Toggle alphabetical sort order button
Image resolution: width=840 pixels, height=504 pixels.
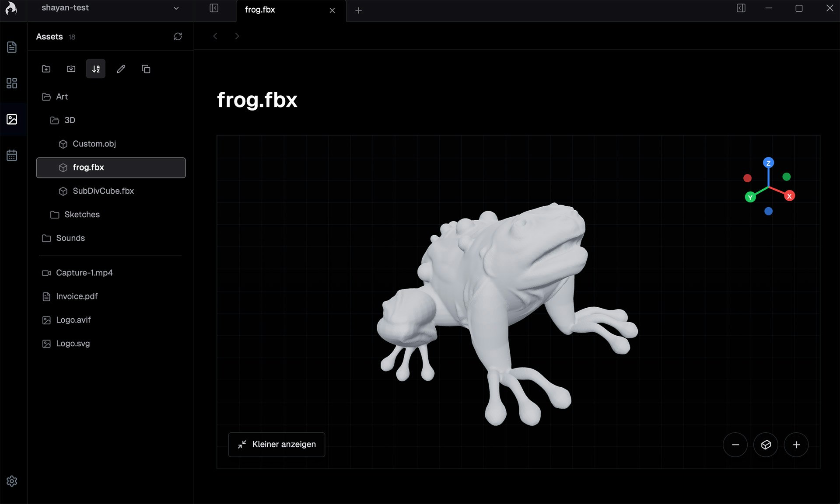[96, 69]
